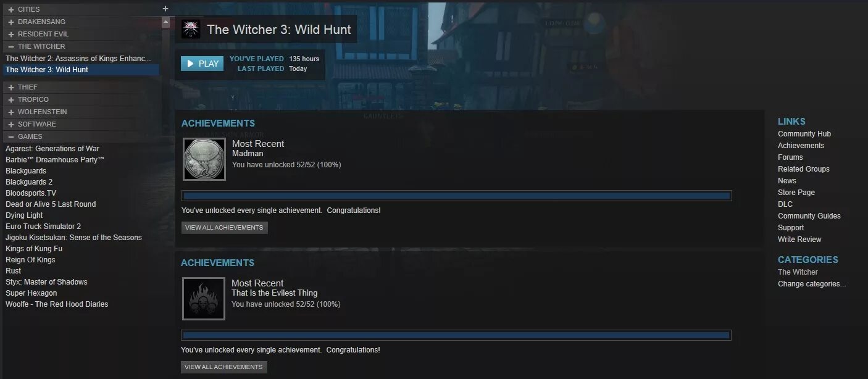Expand the RESIDENT EVIL category
868x379 pixels.
pyautogui.click(x=10, y=34)
